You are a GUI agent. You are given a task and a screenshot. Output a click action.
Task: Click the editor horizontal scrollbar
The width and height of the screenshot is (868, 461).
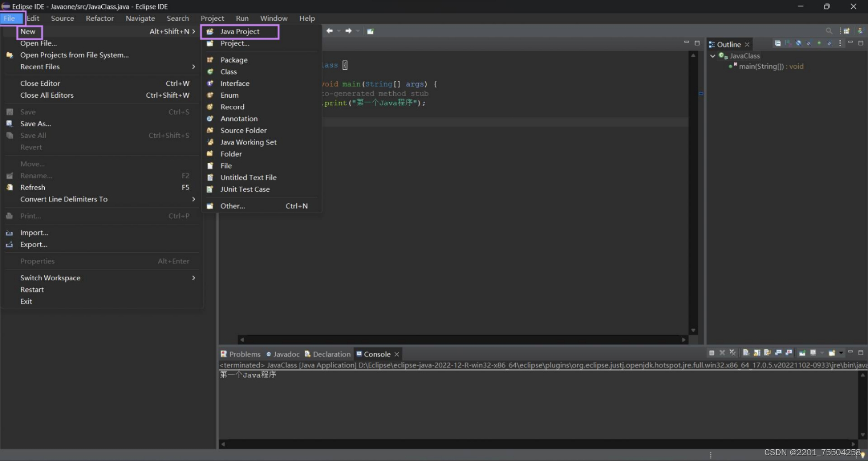coord(462,339)
